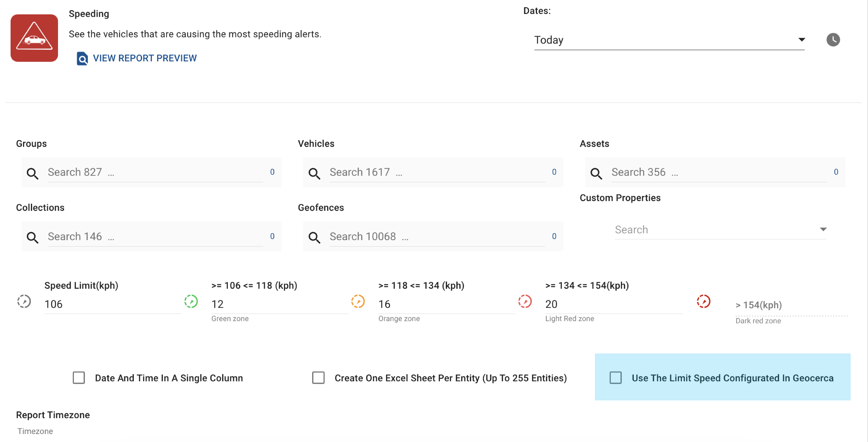This screenshot has height=442, width=868.
Task: Click the Orange zone value field showing 16
Action: pos(445,304)
